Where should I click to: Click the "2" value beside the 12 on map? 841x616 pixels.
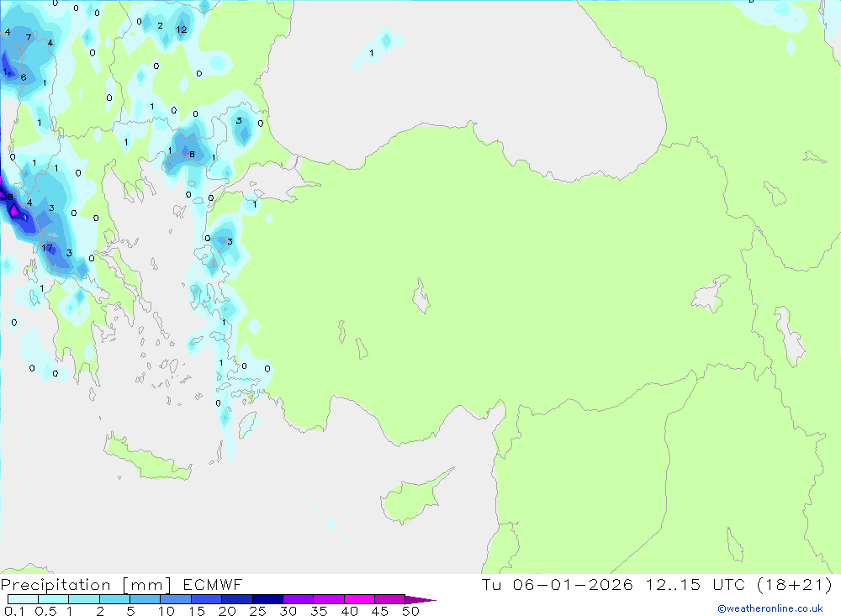click(x=160, y=26)
